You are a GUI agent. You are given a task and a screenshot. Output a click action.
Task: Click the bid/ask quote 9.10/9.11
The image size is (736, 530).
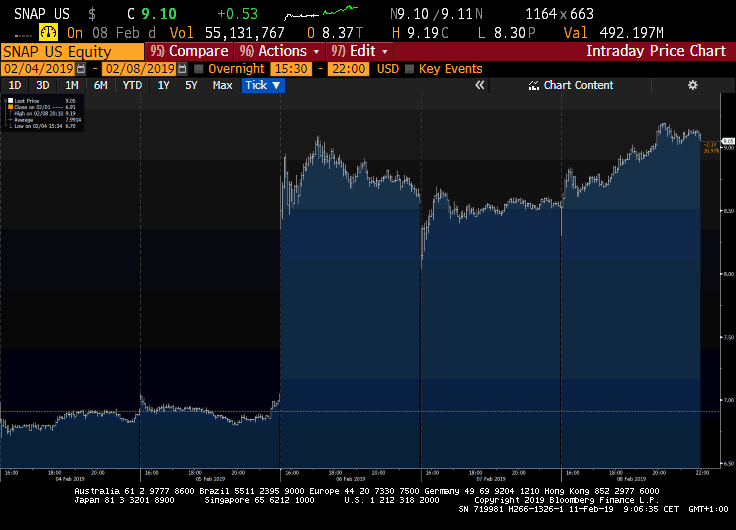(x=436, y=14)
